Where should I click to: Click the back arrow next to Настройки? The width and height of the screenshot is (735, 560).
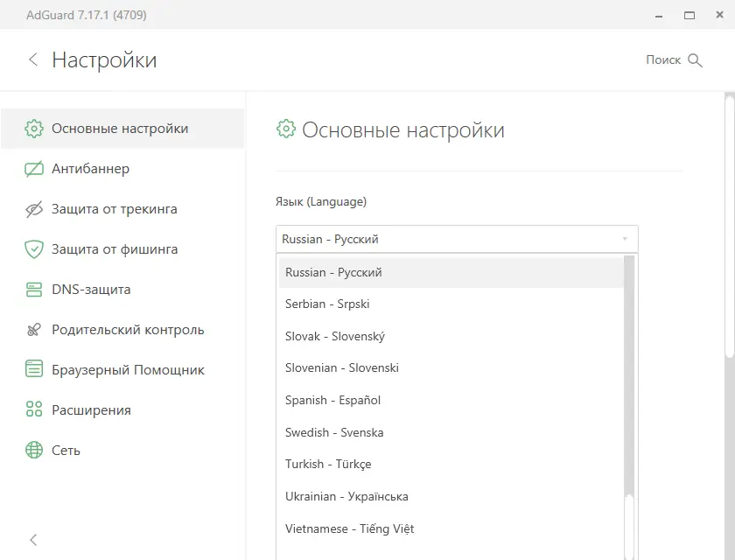33,59
